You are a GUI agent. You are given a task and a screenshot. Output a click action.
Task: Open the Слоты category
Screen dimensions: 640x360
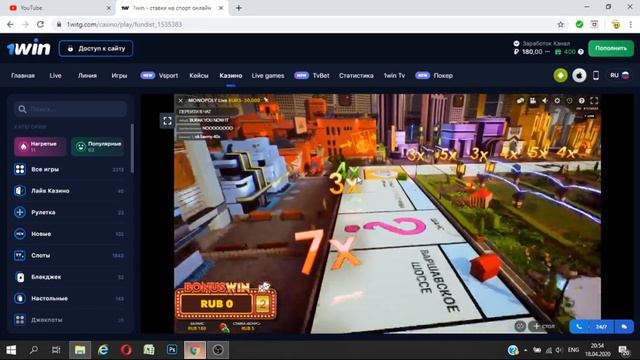tap(69, 256)
